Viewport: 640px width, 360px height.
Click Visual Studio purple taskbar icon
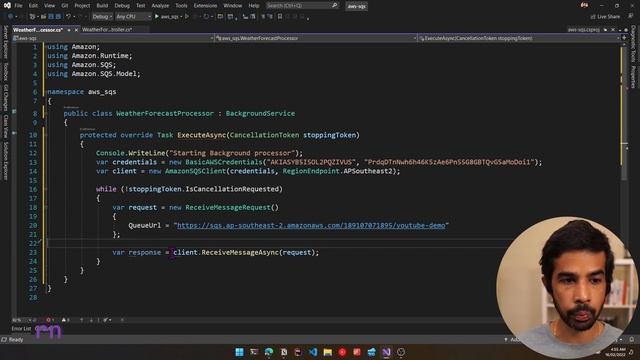coord(386,352)
